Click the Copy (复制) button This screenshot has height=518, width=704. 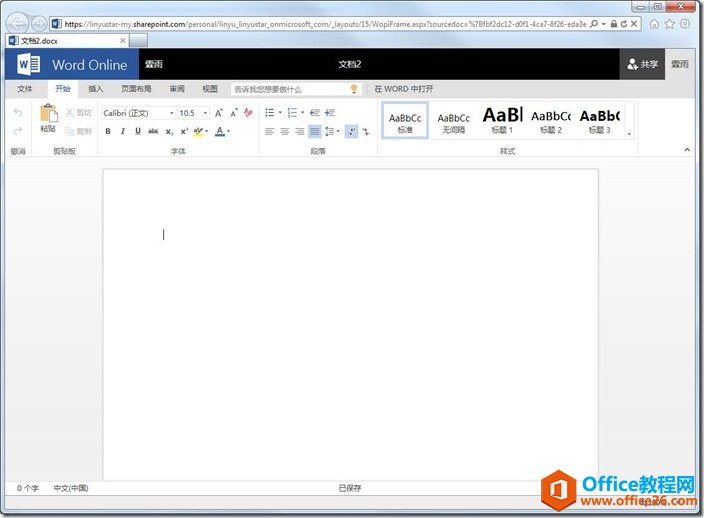point(79,131)
